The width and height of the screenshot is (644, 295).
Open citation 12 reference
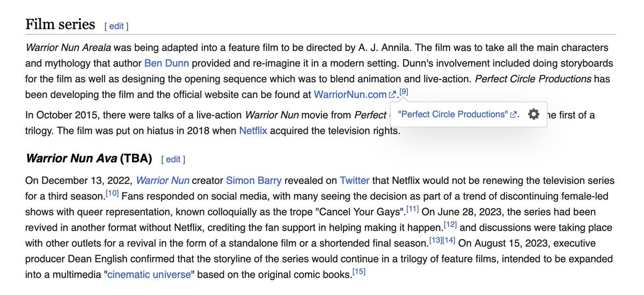450,225
